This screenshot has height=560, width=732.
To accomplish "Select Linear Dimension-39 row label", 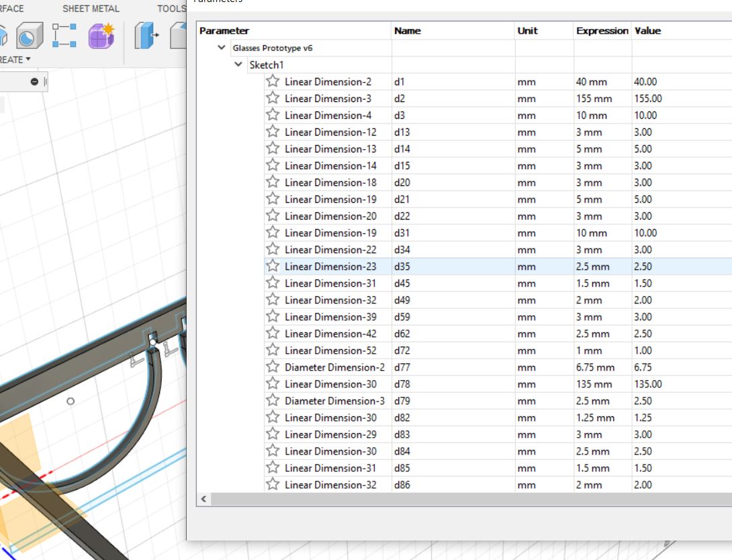I will click(330, 317).
